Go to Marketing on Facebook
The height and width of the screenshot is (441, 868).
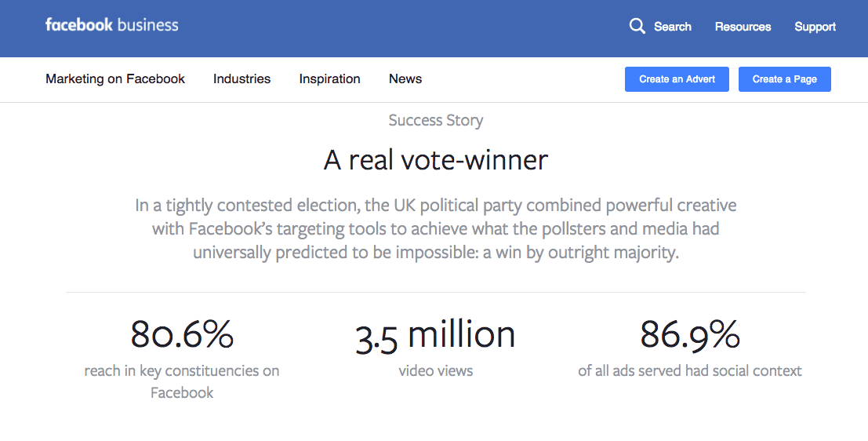pyautogui.click(x=115, y=78)
